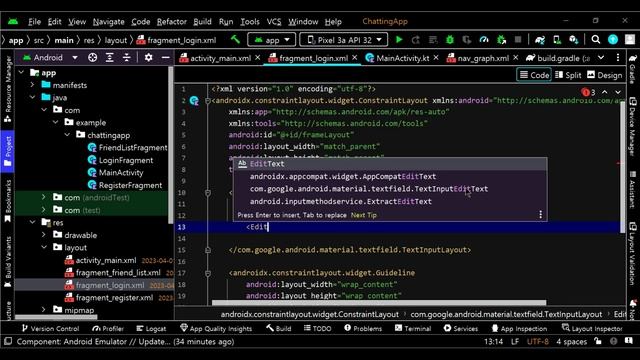
Task: Open the File menu
Action: click(x=34, y=22)
